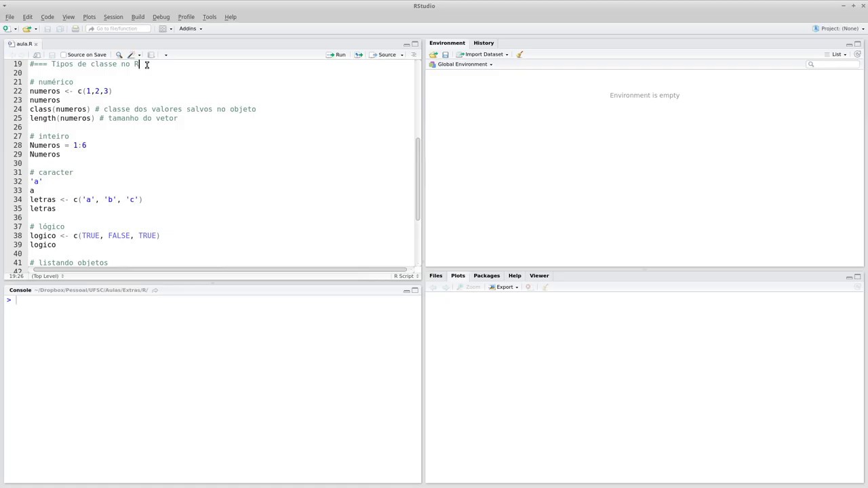Open the Help menu in menu bar
868x488 pixels.
231,17
